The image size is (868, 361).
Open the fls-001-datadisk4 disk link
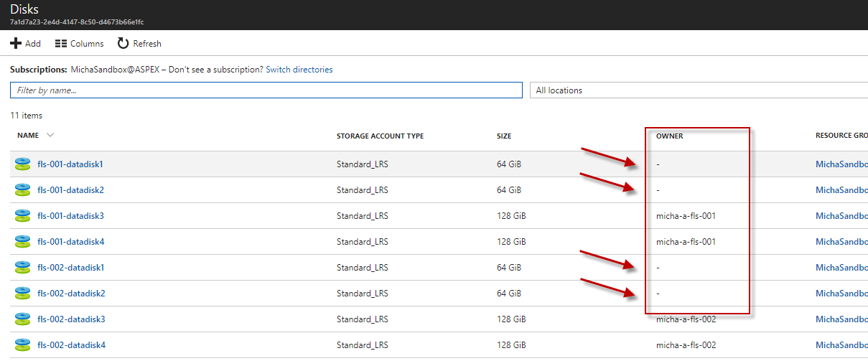coord(70,242)
